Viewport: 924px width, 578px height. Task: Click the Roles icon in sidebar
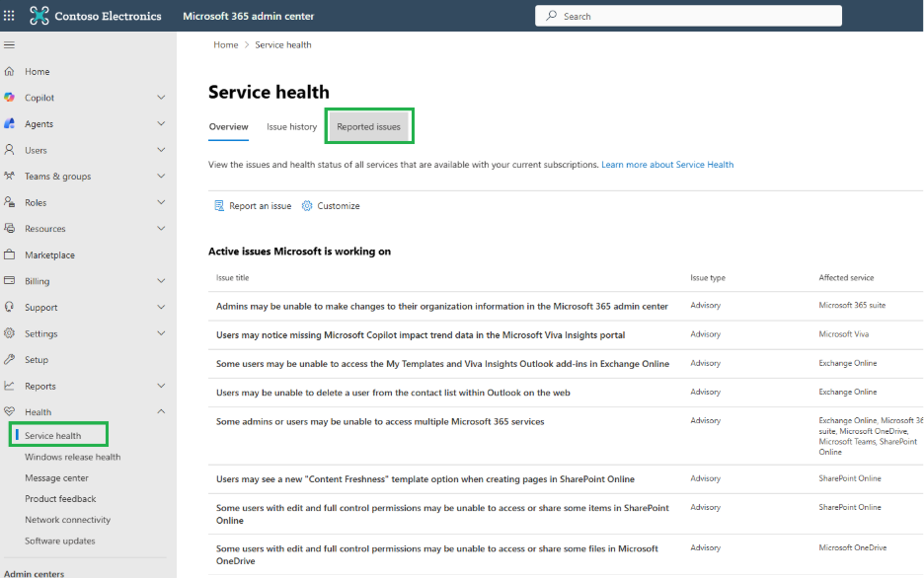(x=10, y=202)
